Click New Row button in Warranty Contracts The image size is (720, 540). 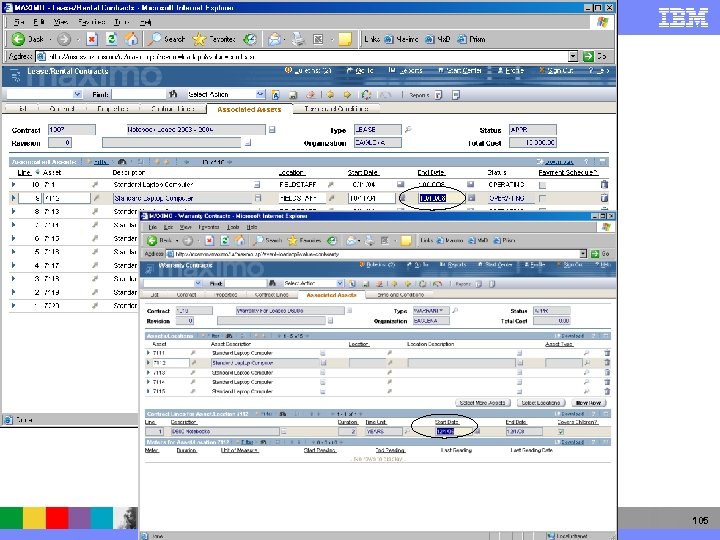[588, 403]
